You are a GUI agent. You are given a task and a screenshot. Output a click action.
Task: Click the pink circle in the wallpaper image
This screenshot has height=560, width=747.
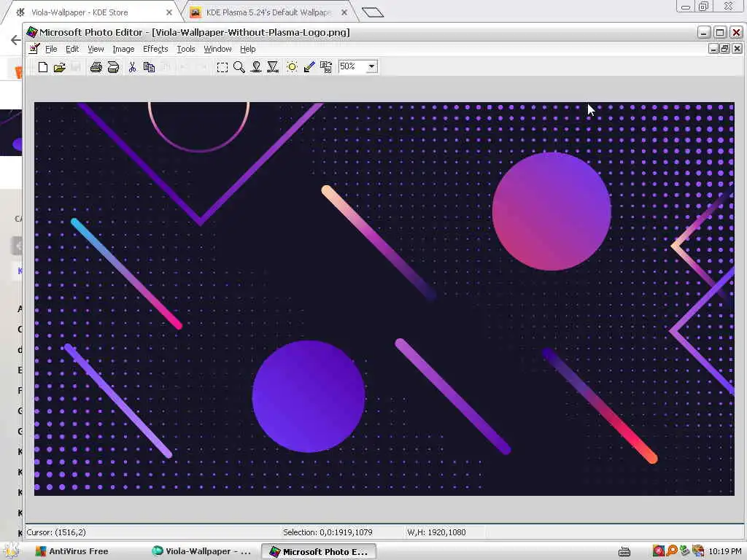tap(551, 211)
